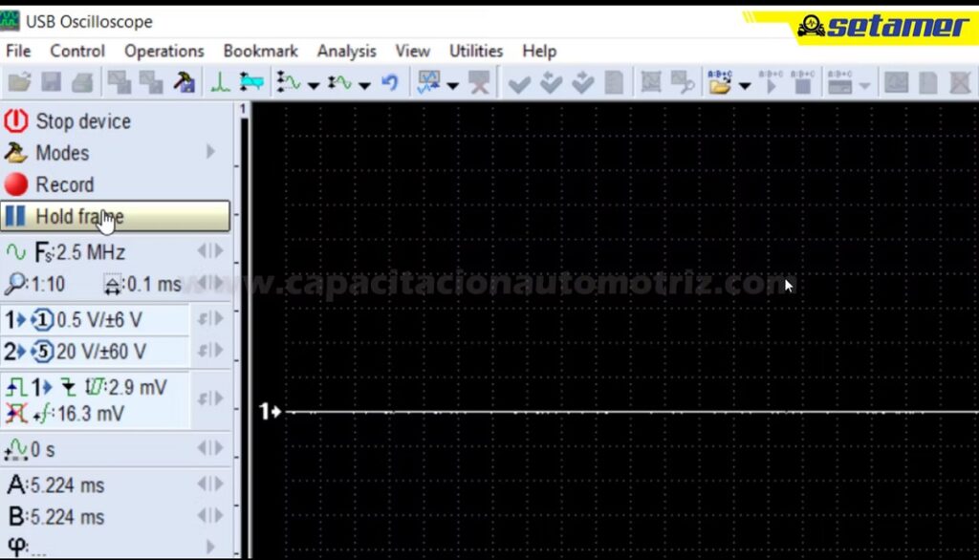Open dropdown next to analysis chart toolbar icon
Image resolution: width=979 pixels, height=560 pixels.
(x=452, y=85)
